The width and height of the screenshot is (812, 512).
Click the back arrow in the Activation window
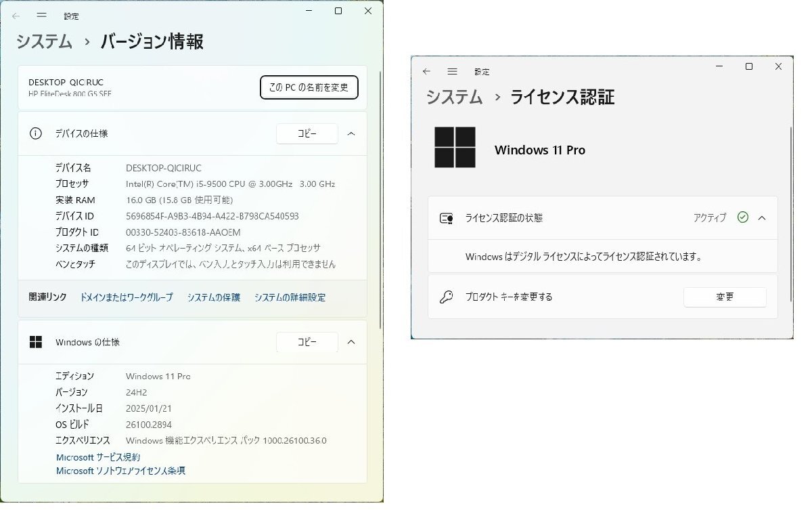pos(426,71)
